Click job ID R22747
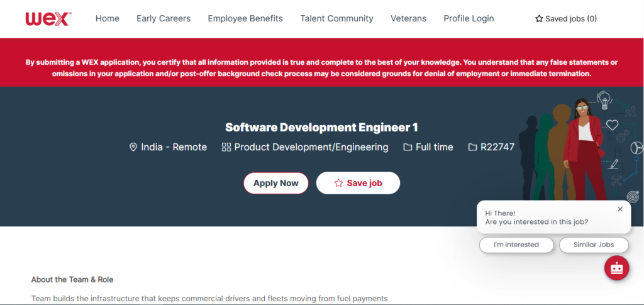This screenshot has width=644, height=305. (497, 147)
